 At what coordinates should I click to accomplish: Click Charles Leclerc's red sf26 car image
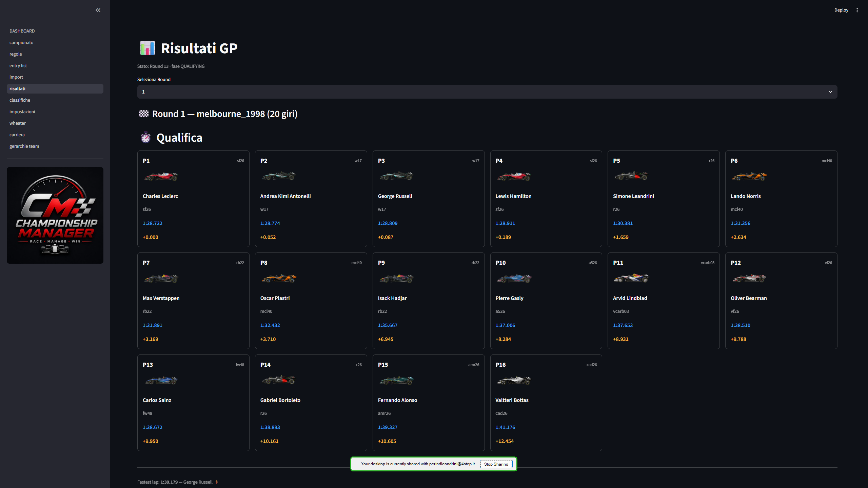pyautogui.click(x=161, y=176)
